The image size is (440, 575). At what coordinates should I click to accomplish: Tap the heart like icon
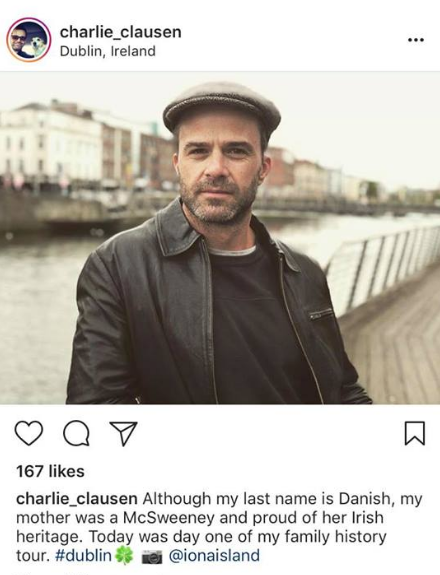coord(29,433)
